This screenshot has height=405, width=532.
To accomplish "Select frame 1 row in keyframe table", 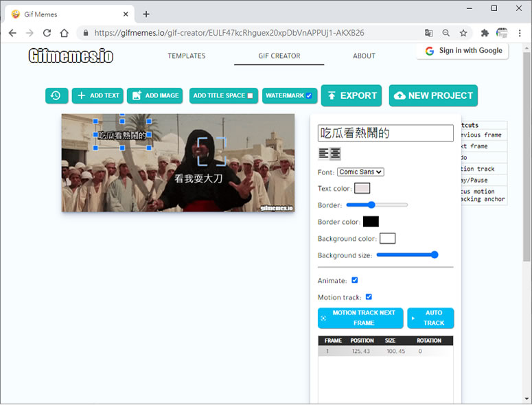I will [x=385, y=351].
